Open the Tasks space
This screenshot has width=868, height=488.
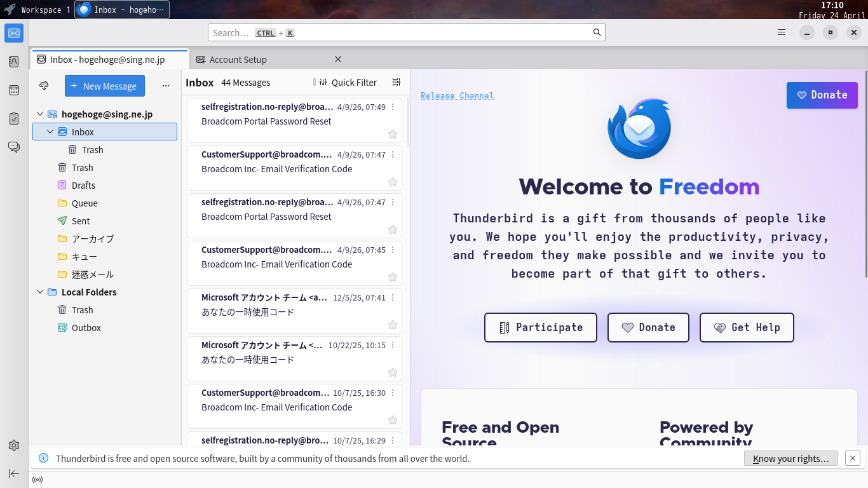pos(14,119)
